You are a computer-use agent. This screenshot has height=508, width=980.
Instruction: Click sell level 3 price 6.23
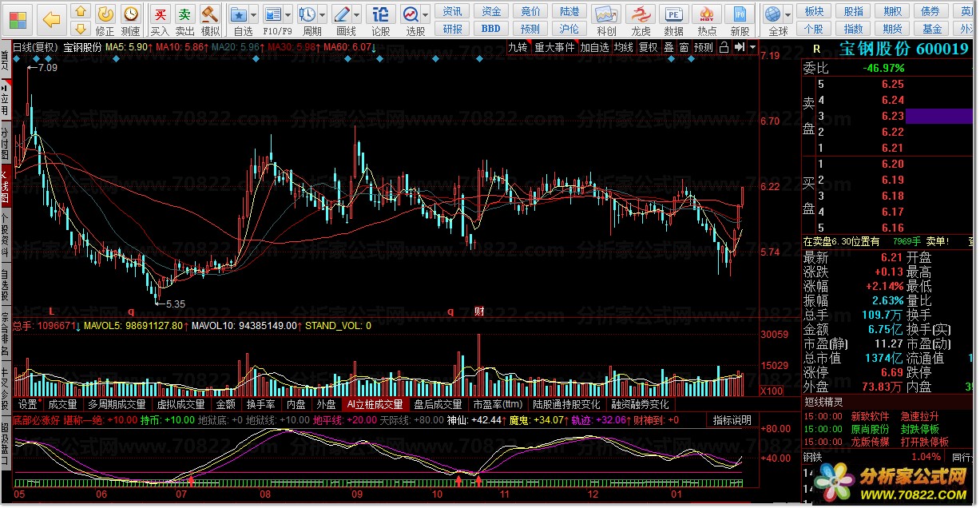click(892, 116)
